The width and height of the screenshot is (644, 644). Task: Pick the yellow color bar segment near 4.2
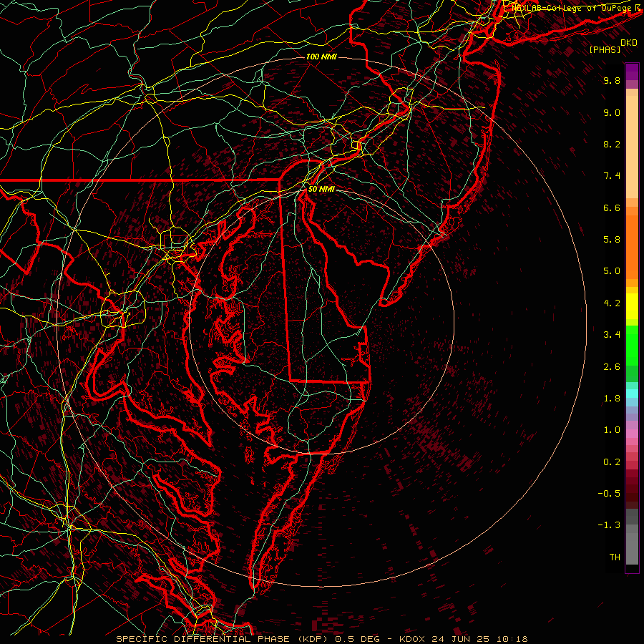[x=632, y=306]
